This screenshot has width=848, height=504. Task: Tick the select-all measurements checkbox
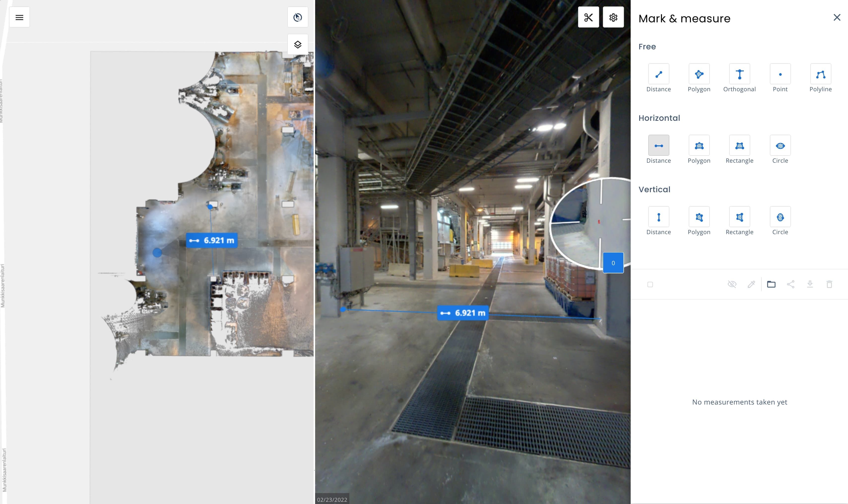tap(650, 284)
